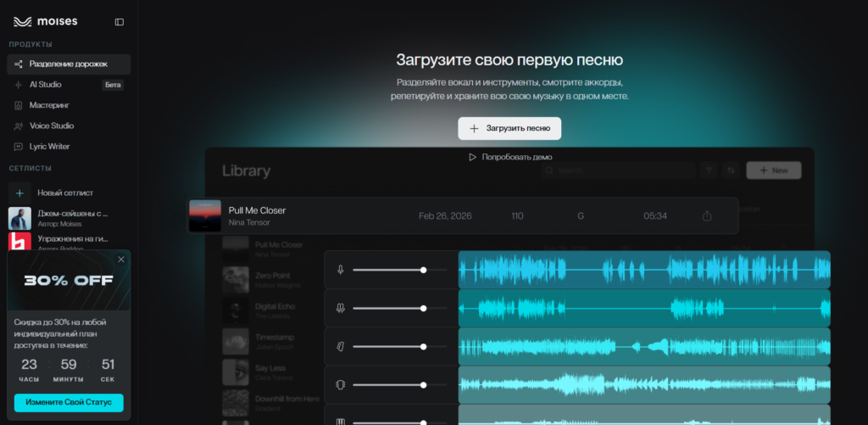This screenshot has width=868, height=425.
Task: Click the share icon on Pull Me Closer
Action: pos(706,216)
